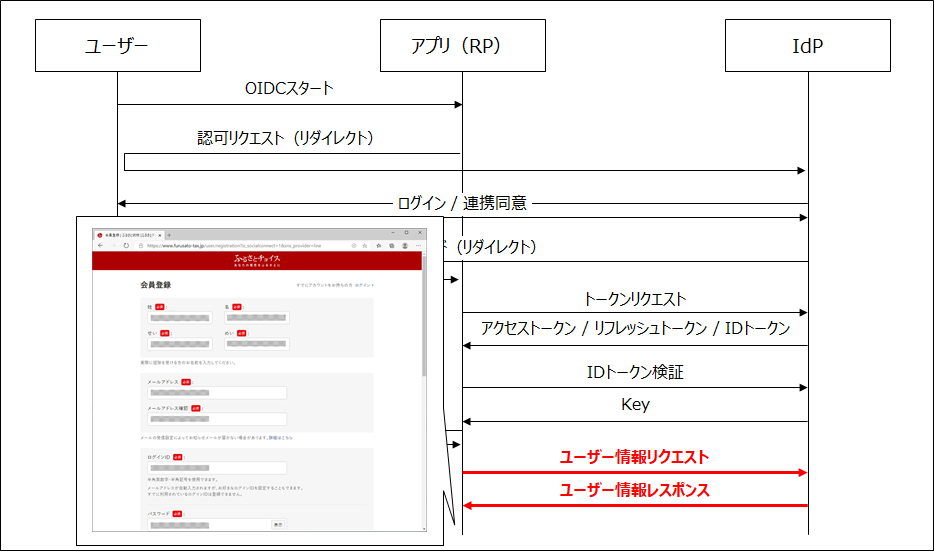Open a new browser tab with plus icon
934x553 pixels.
pos(169,235)
